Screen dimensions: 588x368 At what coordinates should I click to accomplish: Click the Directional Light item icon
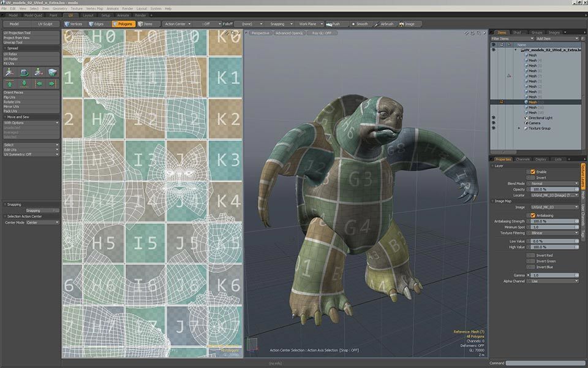[526, 118]
